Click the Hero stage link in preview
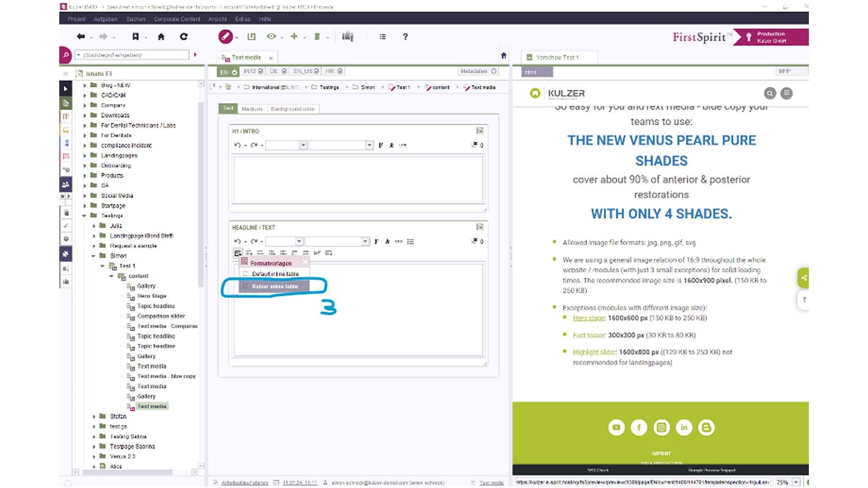 pos(589,318)
